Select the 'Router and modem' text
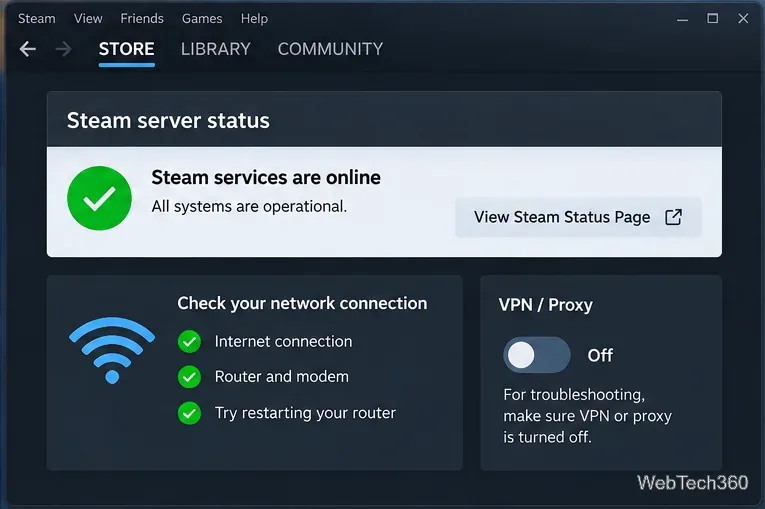 (282, 377)
